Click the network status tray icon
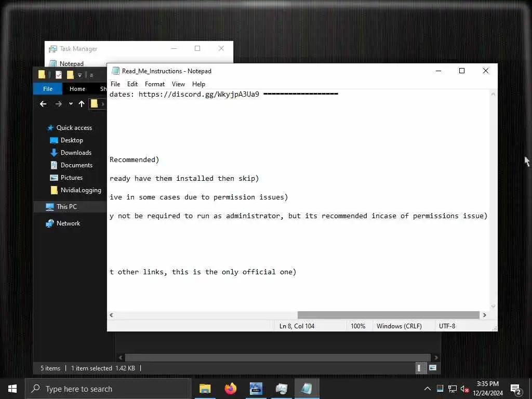 [453, 389]
